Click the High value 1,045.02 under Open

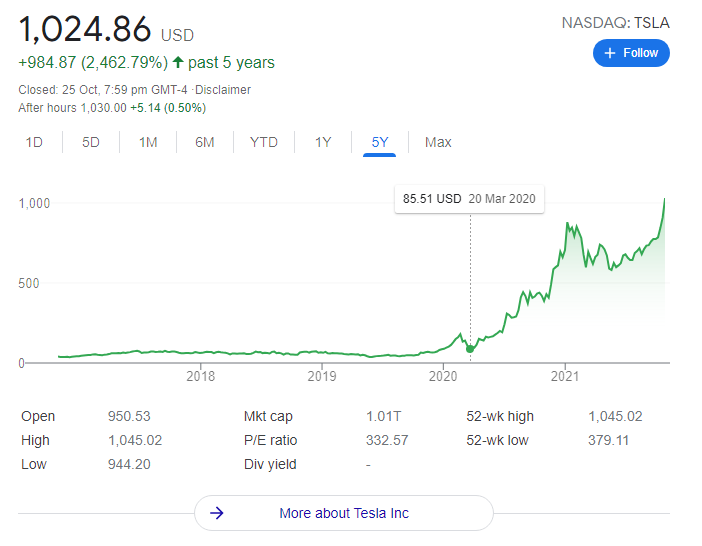tap(135, 440)
